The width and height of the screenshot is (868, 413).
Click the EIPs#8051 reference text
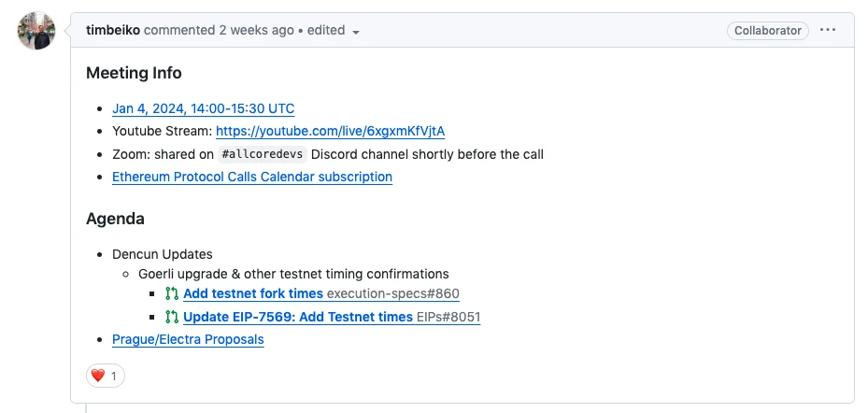[448, 317]
